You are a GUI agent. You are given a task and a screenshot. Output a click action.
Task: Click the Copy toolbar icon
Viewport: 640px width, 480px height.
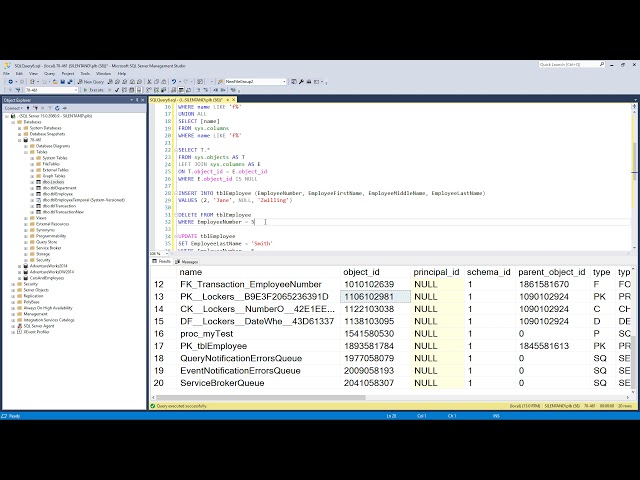point(156,82)
